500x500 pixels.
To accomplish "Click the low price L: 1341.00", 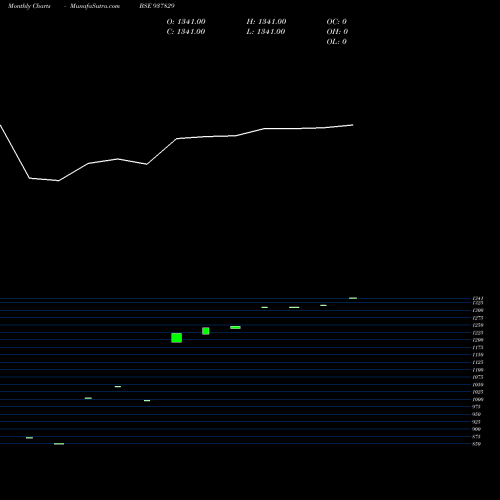I will tap(266, 32).
